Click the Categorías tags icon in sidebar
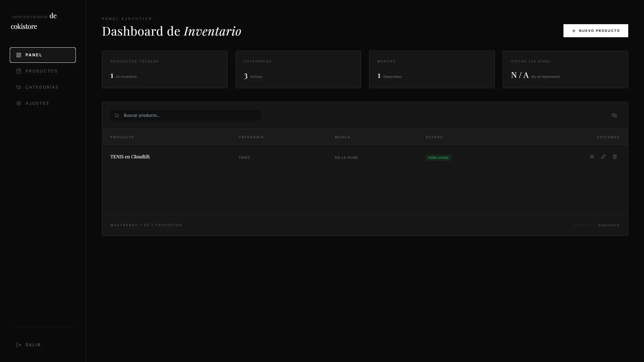The height and width of the screenshot is (362, 644). [19, 87]
